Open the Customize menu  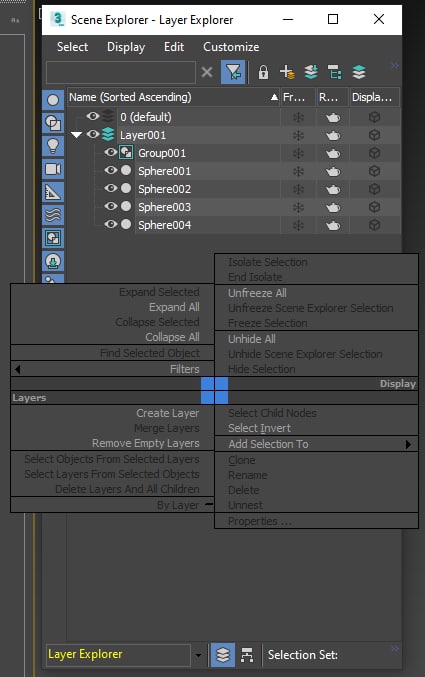(231, 47)
